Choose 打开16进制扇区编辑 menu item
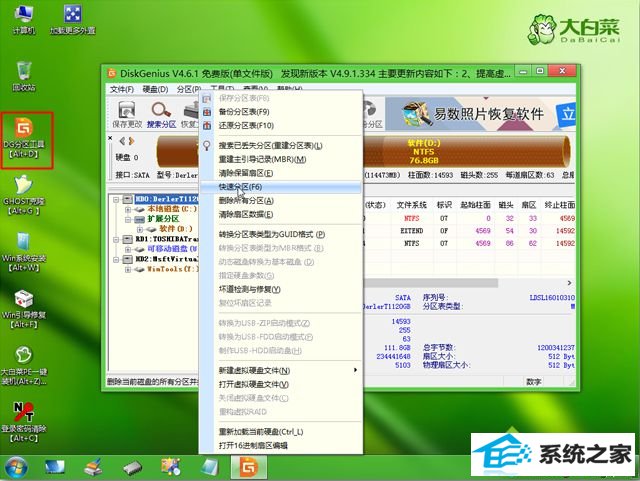640x481 pixels. (281, 445)
